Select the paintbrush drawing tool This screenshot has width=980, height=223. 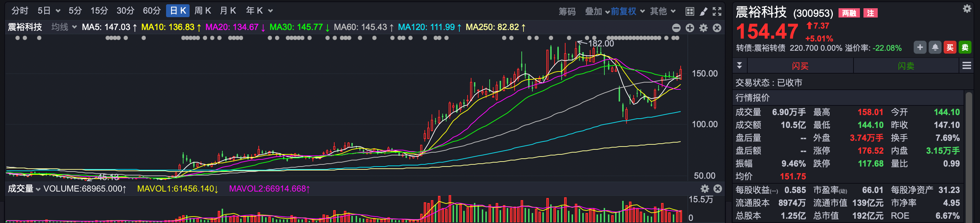[703, 11]
